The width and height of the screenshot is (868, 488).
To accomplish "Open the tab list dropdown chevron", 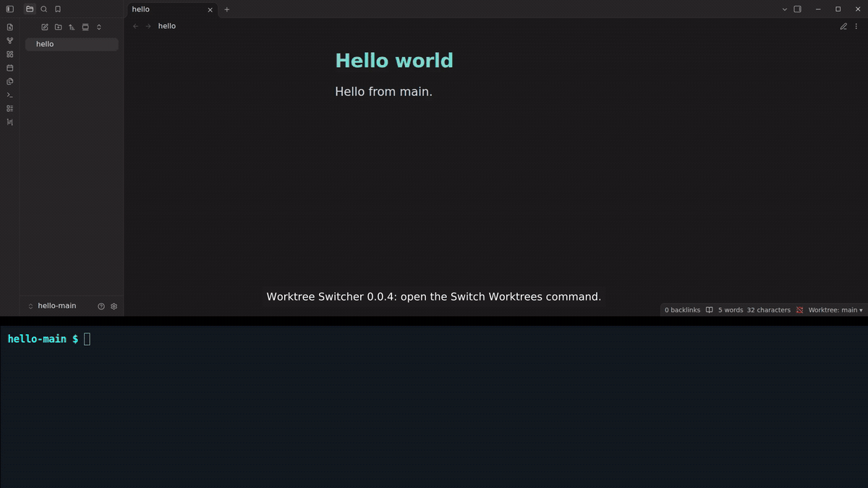I will click(785, 9).
